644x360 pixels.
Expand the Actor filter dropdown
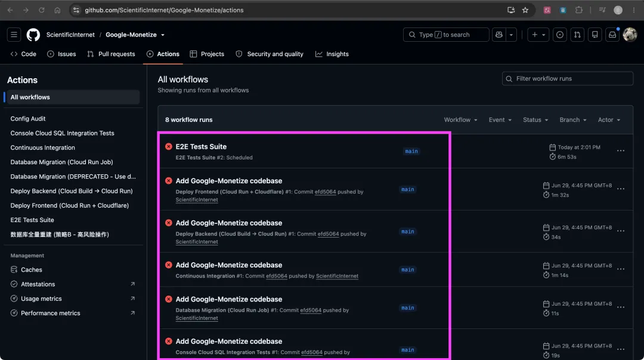(609, 120)
